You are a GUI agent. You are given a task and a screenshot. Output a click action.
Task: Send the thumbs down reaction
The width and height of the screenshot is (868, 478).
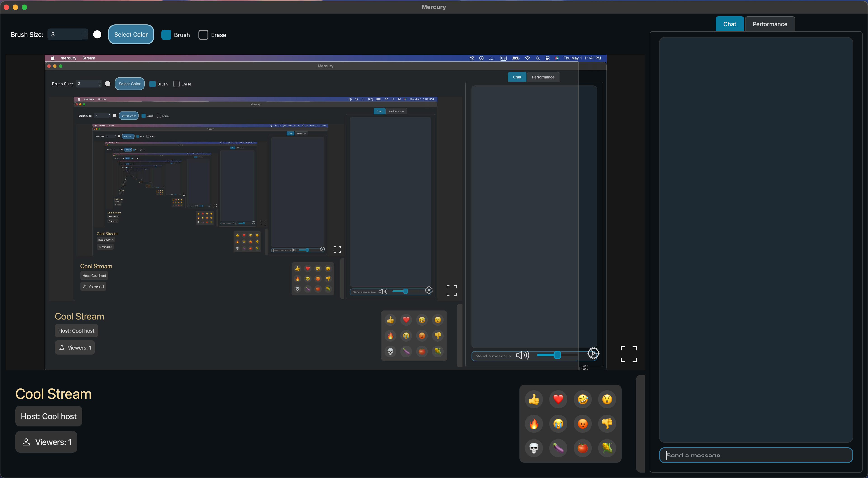(607, 424)
